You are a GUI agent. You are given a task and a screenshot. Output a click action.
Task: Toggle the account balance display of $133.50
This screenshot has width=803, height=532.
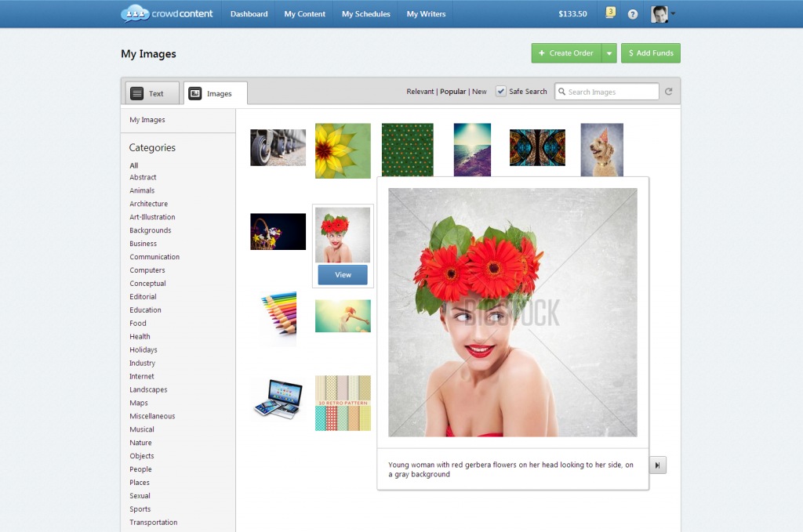[x=572, y=13]
